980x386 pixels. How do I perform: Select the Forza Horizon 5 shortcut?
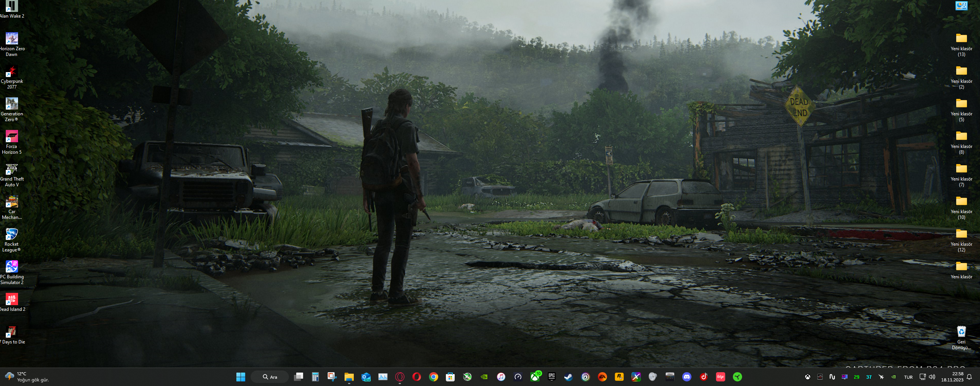12,142
